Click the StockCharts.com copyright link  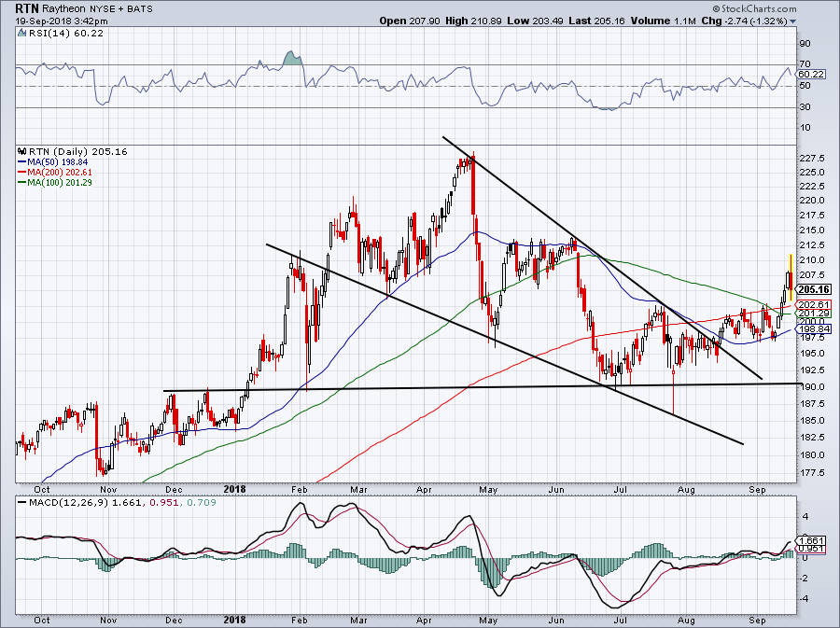[x=754, y=8]
